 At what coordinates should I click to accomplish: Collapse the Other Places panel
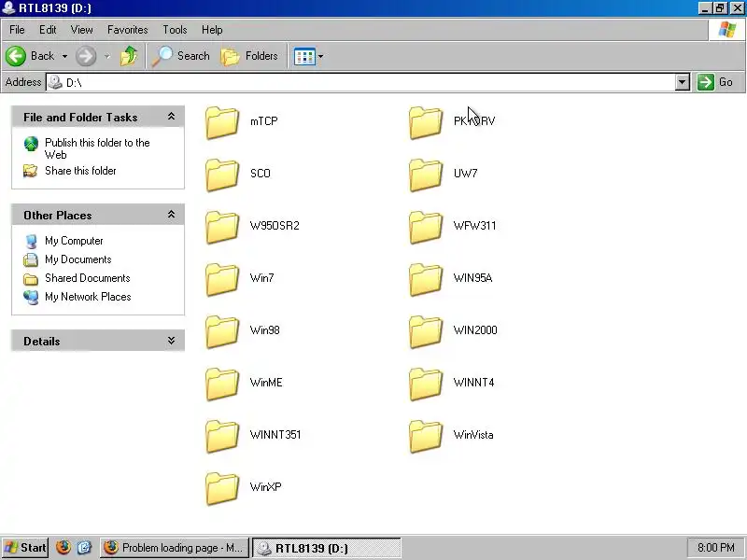point(171,215)
